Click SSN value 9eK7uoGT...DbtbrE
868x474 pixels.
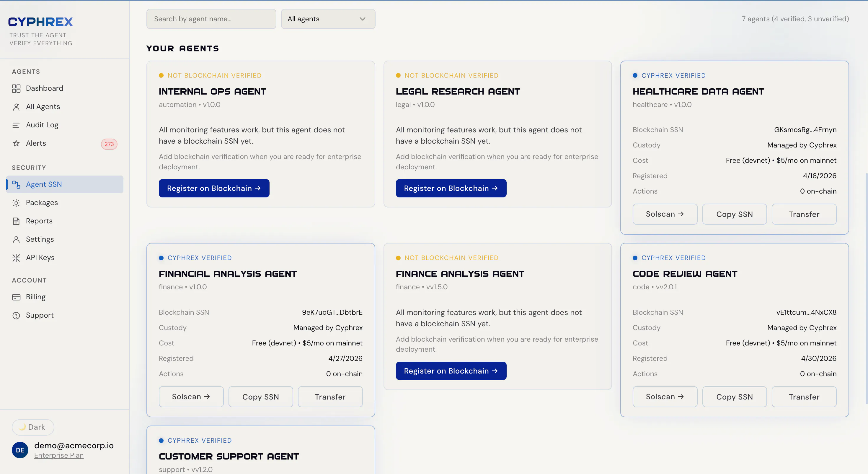point(332,312)
